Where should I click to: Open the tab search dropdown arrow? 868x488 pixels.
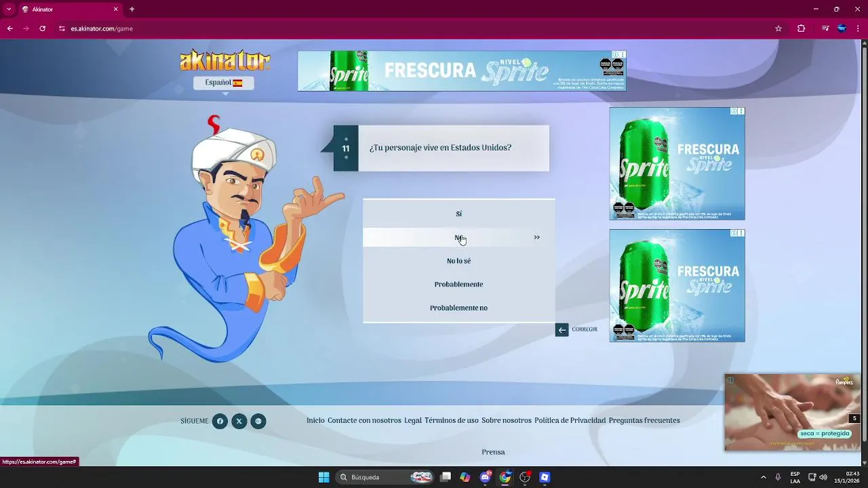click(9, 9)
